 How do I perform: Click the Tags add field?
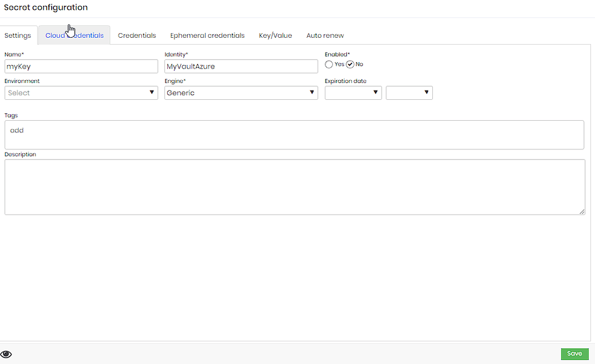pos(294,135)
